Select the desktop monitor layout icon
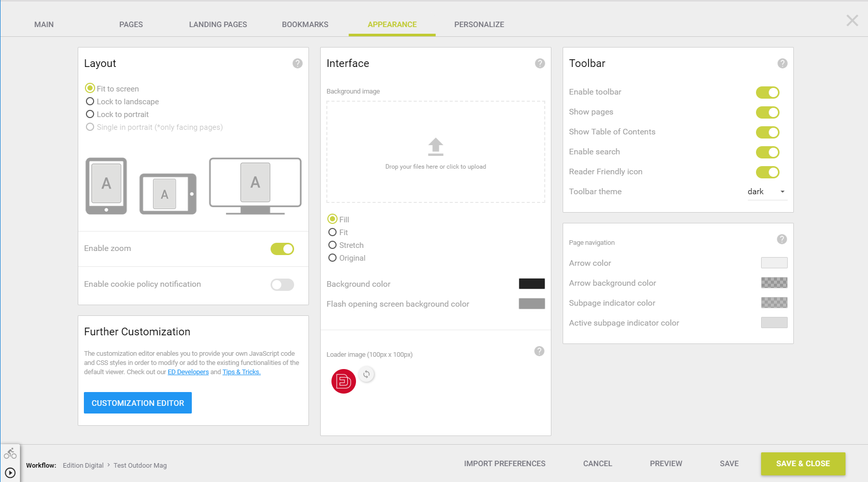The image size is (868, 482). tap(255, 184)
